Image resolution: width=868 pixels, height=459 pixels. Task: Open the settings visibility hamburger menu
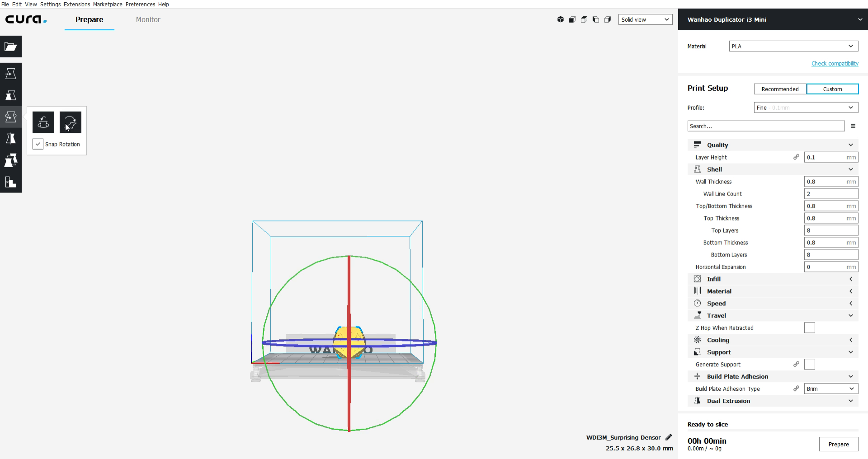[x=853, y=126]
